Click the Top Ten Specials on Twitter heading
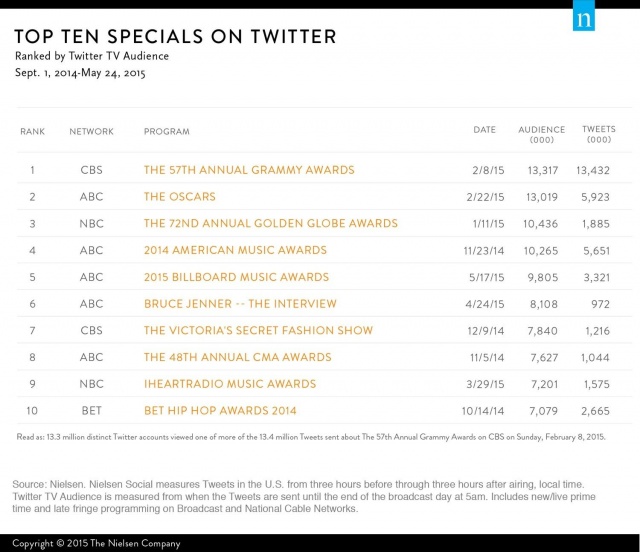 (x=175, y=36)
